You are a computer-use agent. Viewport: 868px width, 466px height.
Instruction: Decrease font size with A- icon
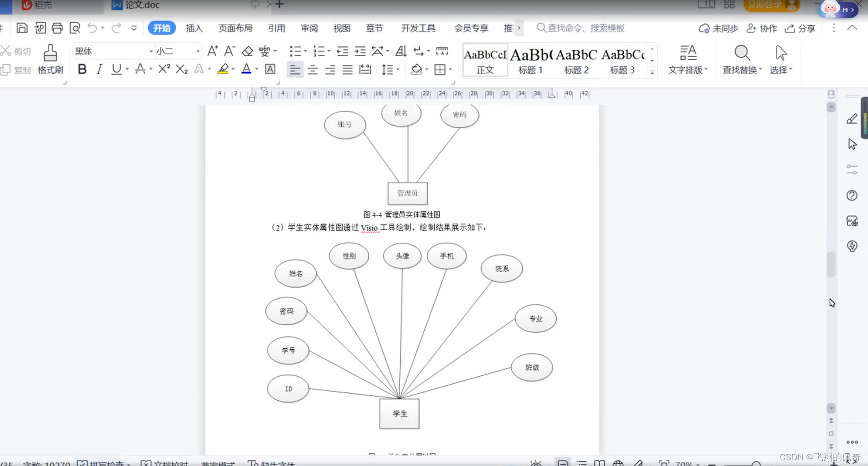[x=230, y=51]
